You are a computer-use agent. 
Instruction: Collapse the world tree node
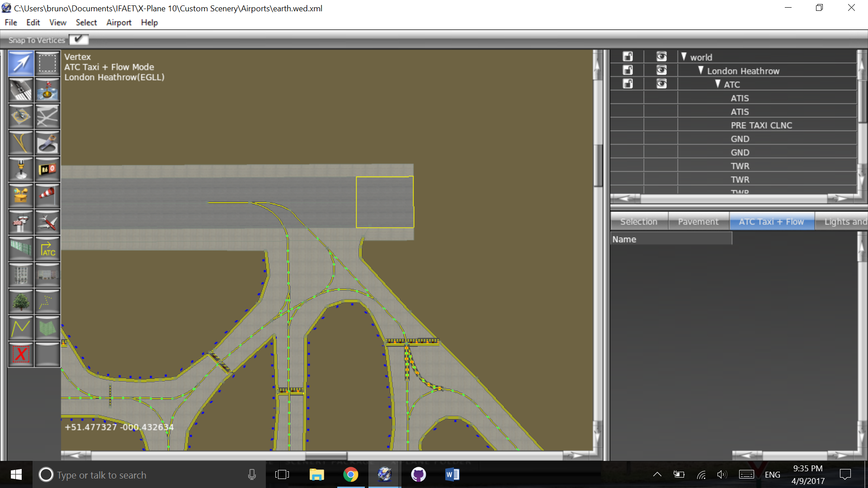click(684, 57)
